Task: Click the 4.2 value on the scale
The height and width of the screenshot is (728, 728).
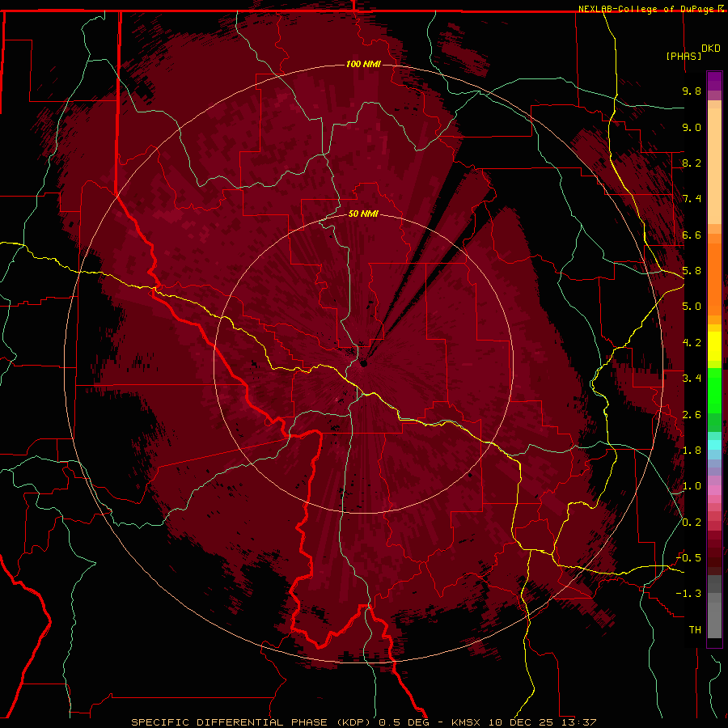Action: [692, 343]
